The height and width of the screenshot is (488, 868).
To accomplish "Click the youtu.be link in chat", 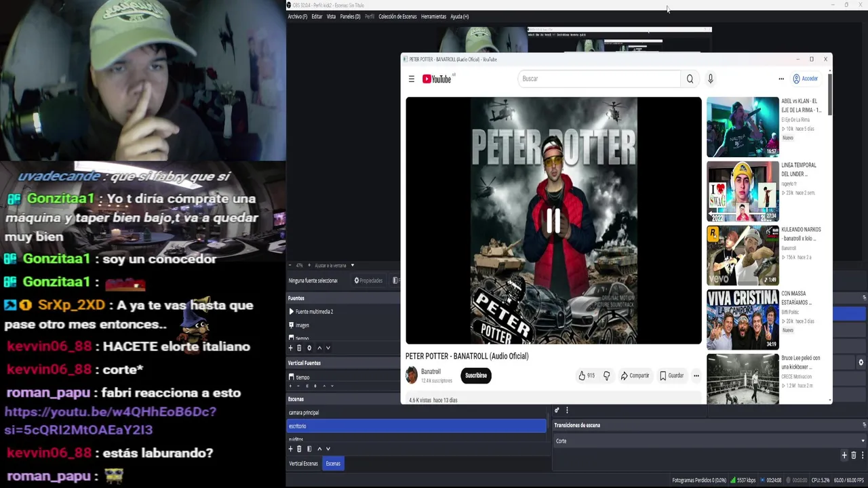I will pos(111,420).
